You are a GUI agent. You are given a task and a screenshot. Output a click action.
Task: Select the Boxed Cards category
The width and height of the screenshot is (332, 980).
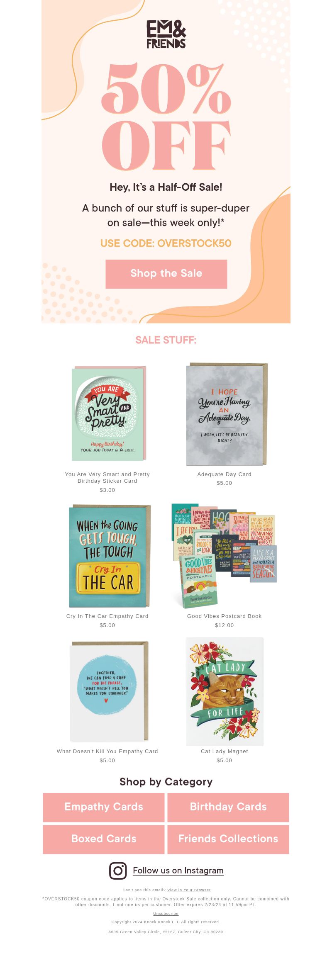[104, 839]
